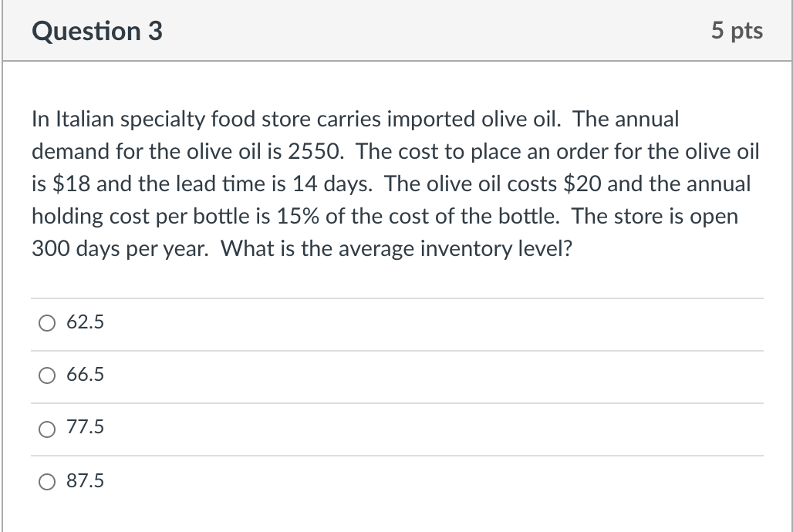Click the question text paragraph

pyautogui.click(x=386, y=184)
